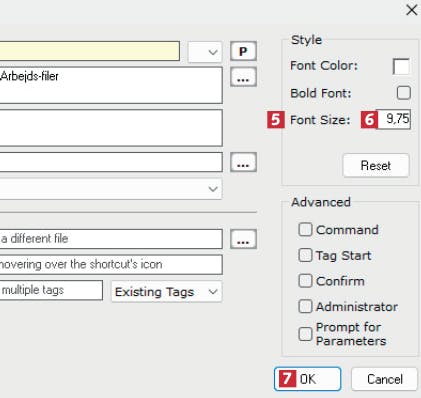
Task: Click the Reset style button
Action: (x=376, y=165)
